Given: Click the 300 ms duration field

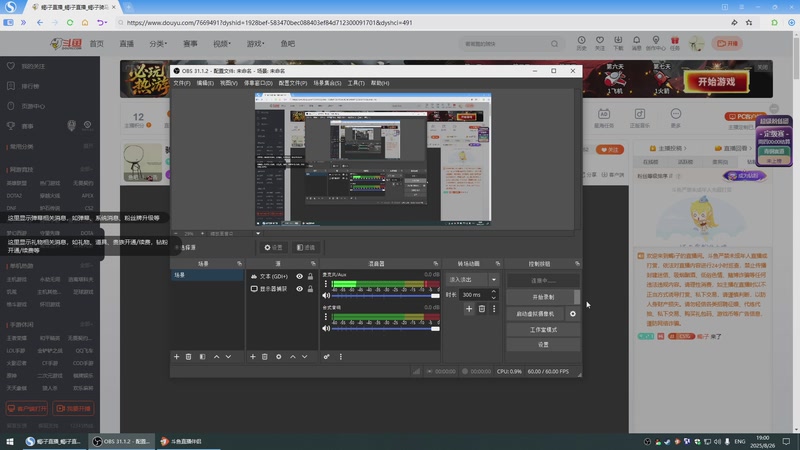Looking at the screenshot, I should (x=474, y=295).
